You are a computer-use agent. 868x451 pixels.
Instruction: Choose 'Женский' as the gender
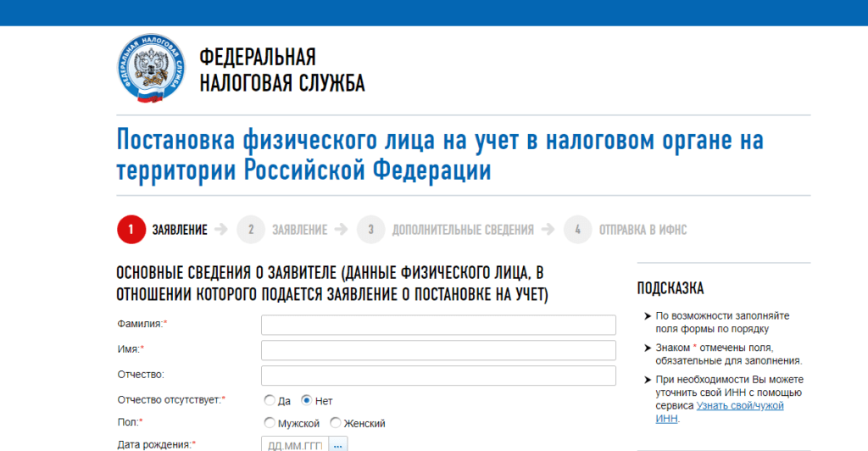coord(335,423)
